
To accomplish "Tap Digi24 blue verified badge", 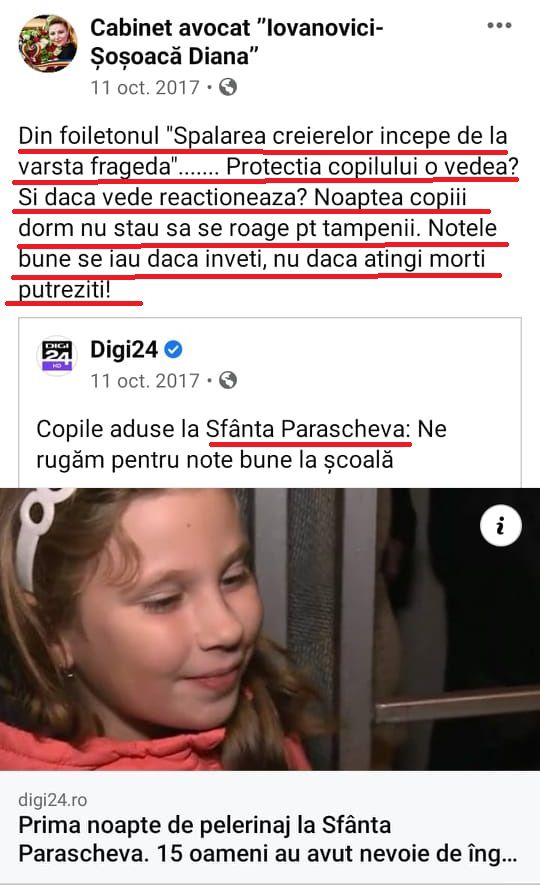I will 173,350.
